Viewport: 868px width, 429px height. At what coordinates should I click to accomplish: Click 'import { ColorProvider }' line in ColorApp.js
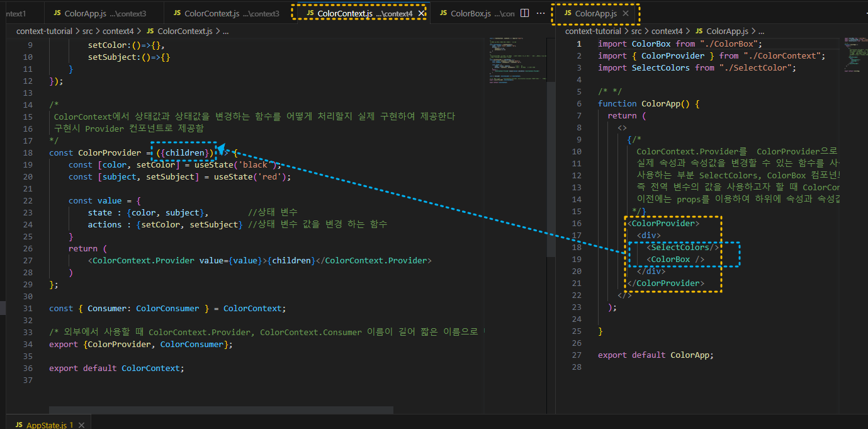[711, 55]
